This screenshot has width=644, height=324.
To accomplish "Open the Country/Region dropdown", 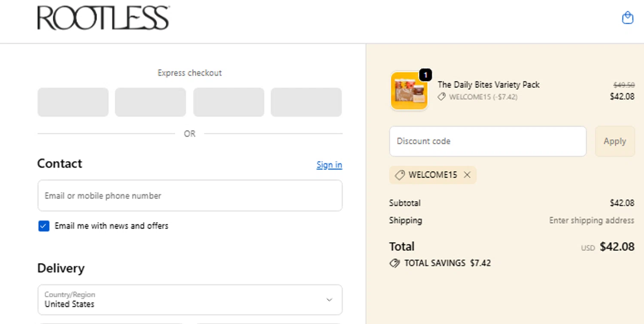I will (190, 300).
